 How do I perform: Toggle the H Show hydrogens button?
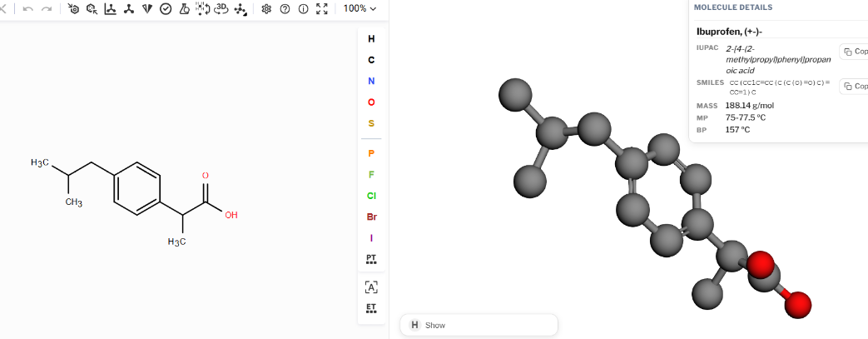[479, 325]
